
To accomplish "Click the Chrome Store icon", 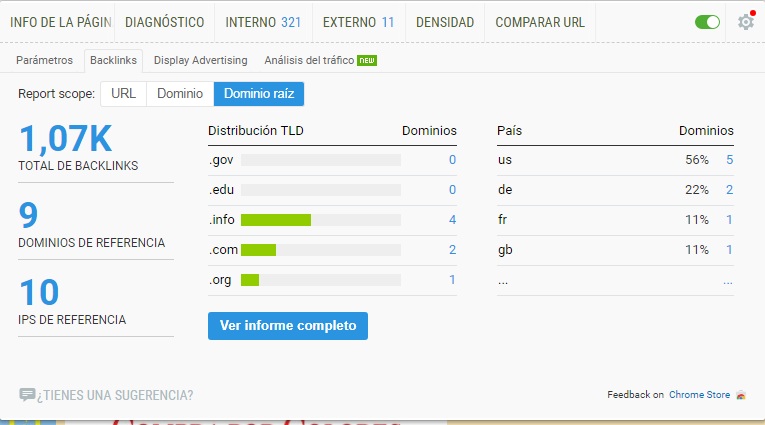I will coord(741,395).
